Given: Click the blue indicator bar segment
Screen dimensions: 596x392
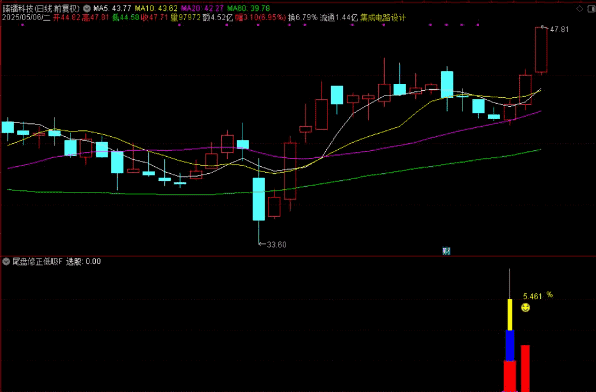Looking at the screenshot, I should 510,345.
